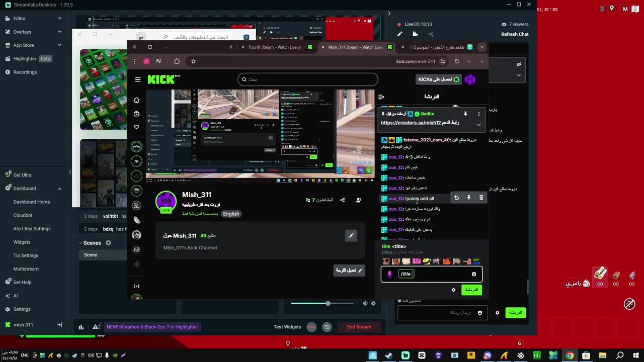This screenshot has width=644, height=362.
Task: Open Alert Box Settings
Action: [32, 229]
